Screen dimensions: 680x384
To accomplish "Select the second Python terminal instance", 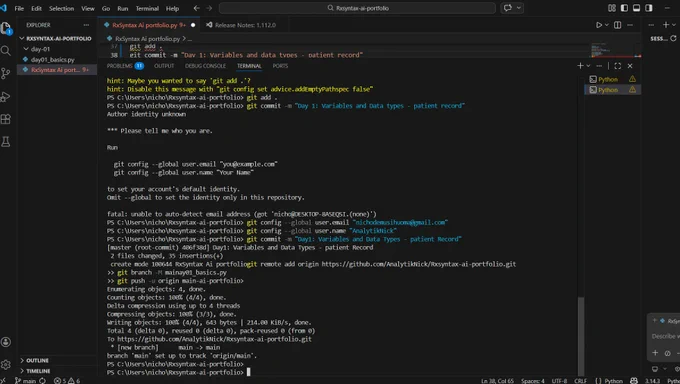I will [612, 90].
